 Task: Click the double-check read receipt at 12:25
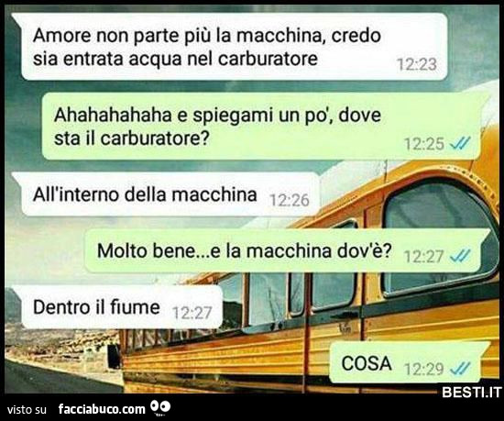460,143
